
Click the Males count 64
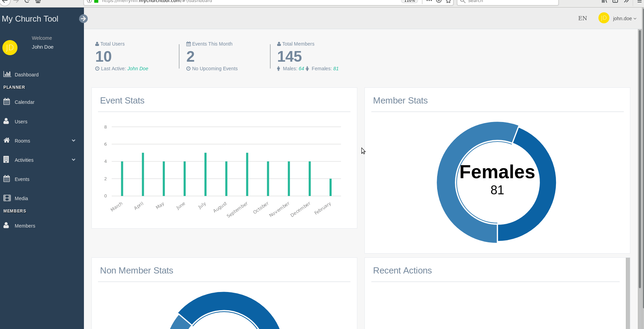point(301,69)
